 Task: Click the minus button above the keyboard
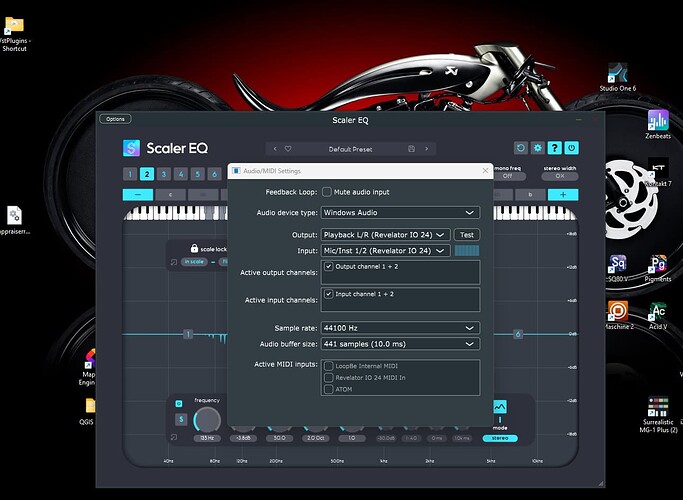[138, 195]
